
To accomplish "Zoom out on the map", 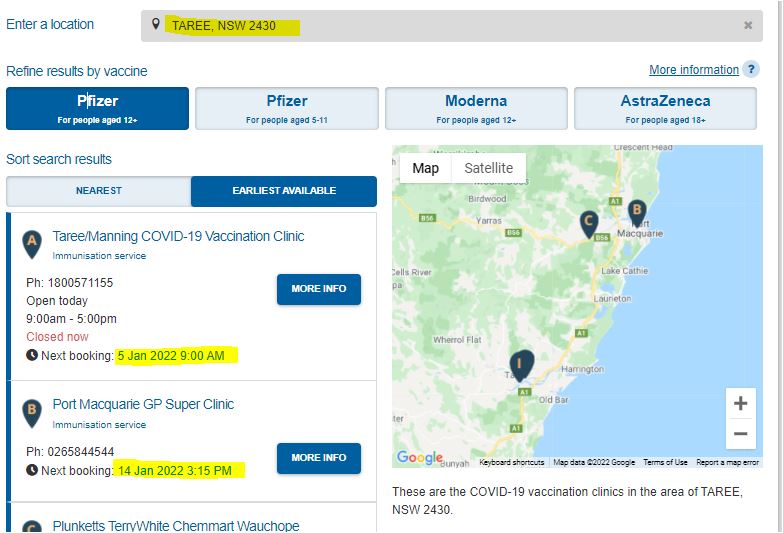I will click(x=741, y=434).
